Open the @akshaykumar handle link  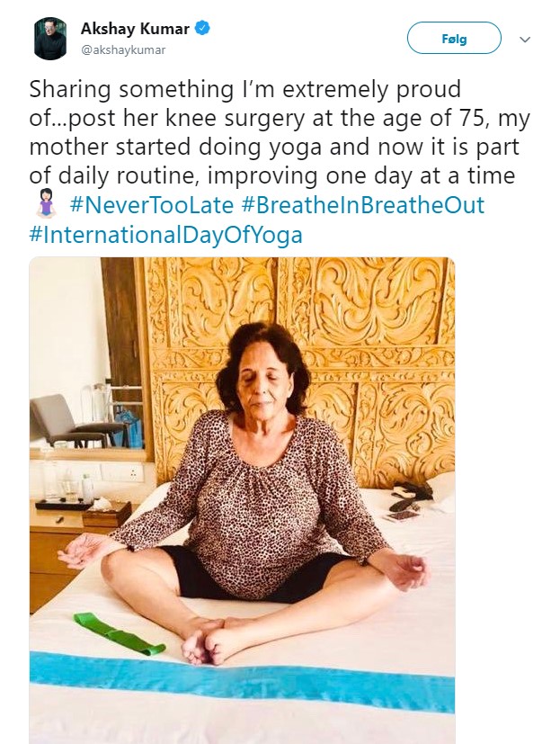(x=123, y=50)
